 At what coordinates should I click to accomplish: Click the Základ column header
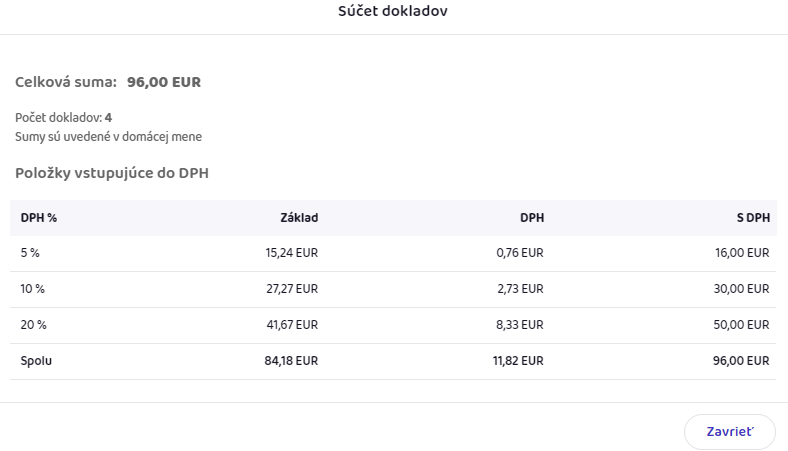(299, 217)
